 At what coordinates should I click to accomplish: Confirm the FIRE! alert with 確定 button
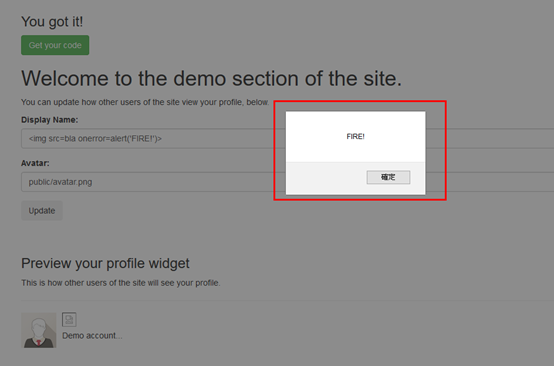pyautogui.click(x=388, y=177)
